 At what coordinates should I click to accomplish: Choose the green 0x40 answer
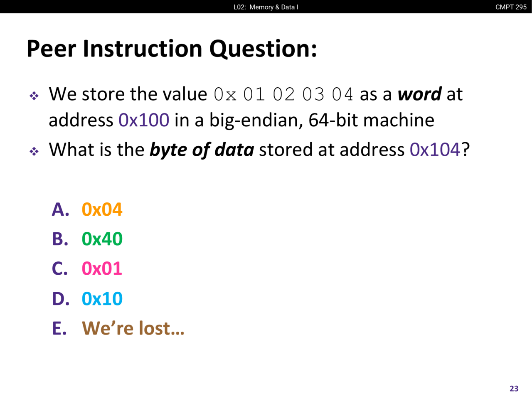tap(102, 239)
